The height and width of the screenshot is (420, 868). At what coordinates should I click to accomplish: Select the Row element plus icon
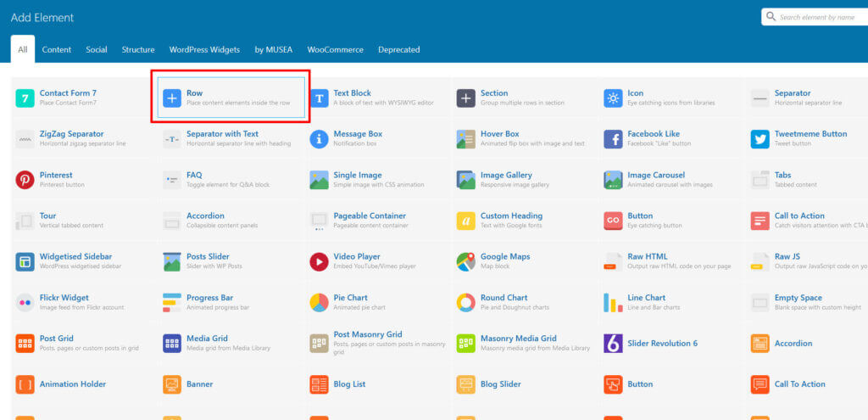(171, 98)
